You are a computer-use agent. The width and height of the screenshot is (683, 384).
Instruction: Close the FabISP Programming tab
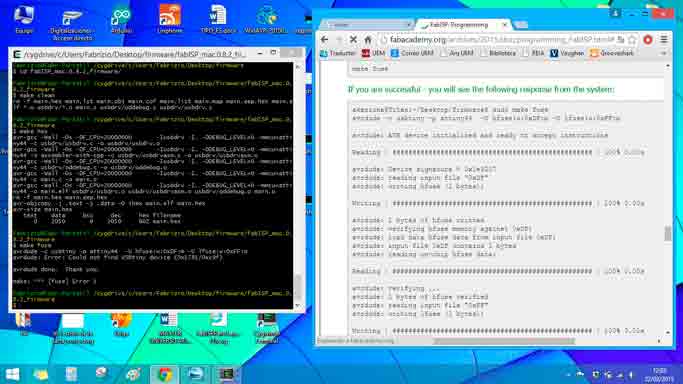pyautogui.click(x=504, y=25)
